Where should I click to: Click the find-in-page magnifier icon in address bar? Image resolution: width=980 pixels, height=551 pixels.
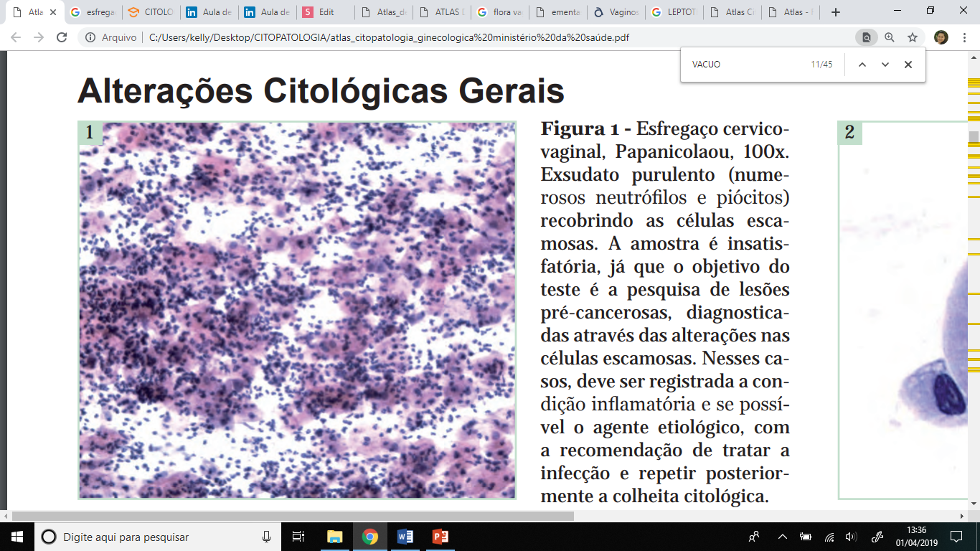(867, 37)
